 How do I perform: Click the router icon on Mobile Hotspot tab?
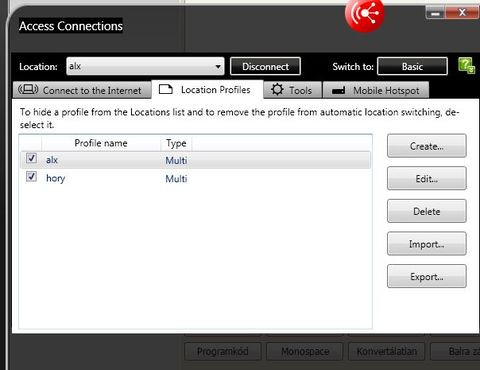tap(338, 90)
